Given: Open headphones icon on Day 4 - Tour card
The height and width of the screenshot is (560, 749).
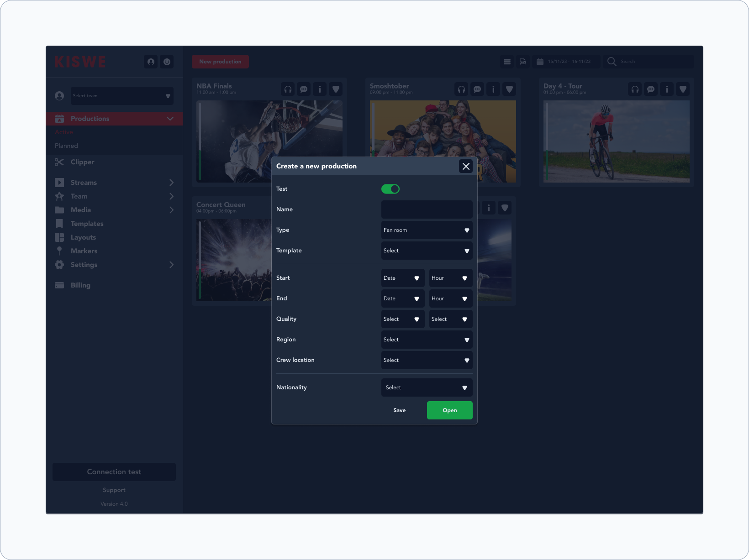Looking at the screenshot, I should tap(635, 89).
